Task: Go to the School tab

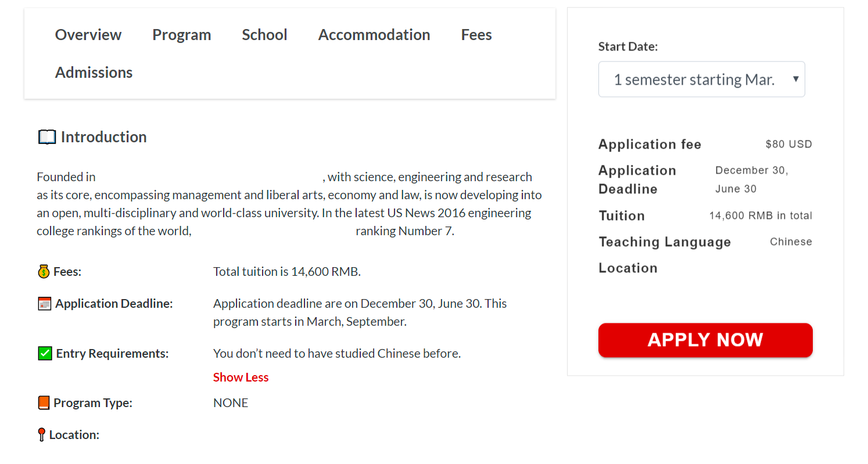Action: pyautogui.click(x=264, y=35)
